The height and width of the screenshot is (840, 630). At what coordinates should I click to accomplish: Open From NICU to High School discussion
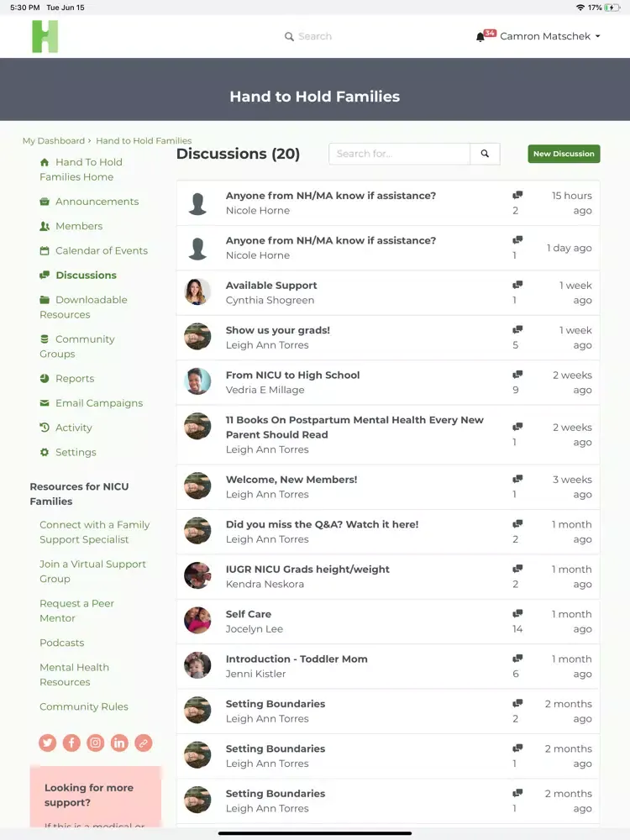(292, 375)
